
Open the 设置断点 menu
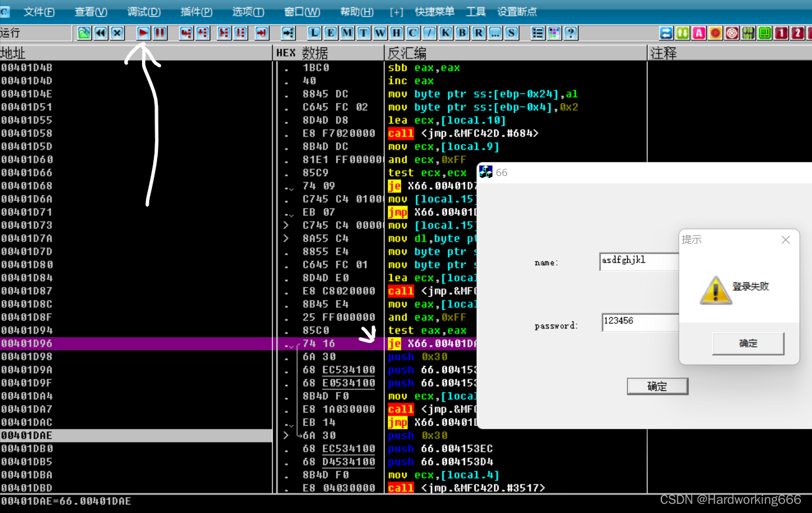tap(517, 12)
